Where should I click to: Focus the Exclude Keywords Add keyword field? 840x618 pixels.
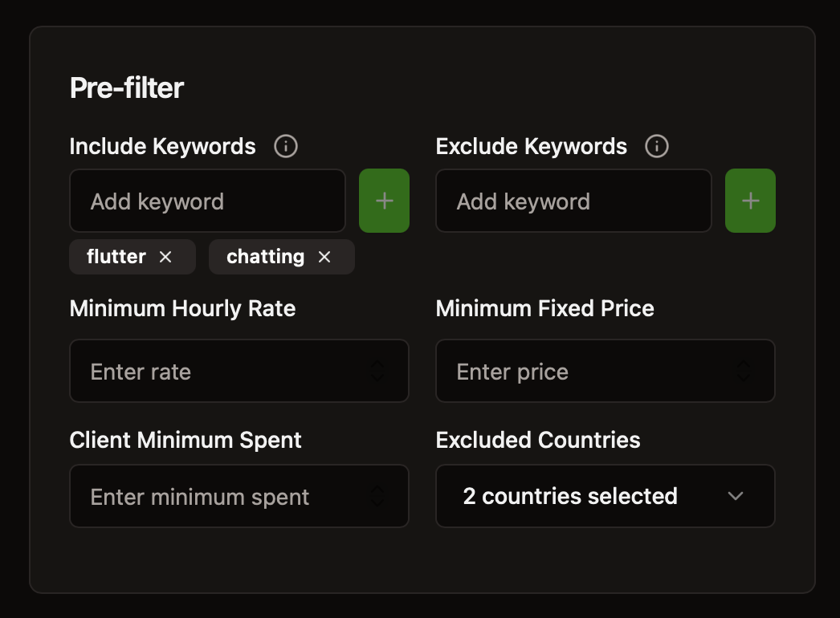pos(573,201)
